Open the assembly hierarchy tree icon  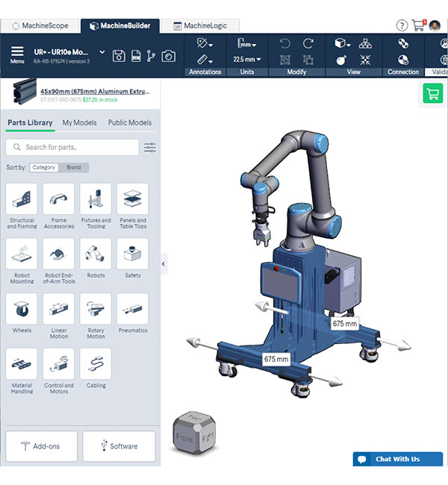[x=365, y=43]
